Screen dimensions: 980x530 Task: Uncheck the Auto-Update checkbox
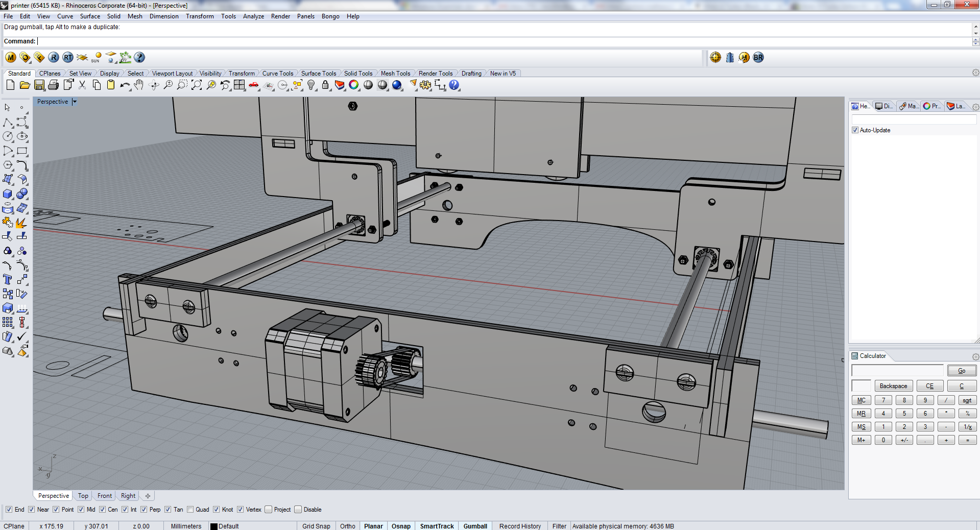point(855,130)
